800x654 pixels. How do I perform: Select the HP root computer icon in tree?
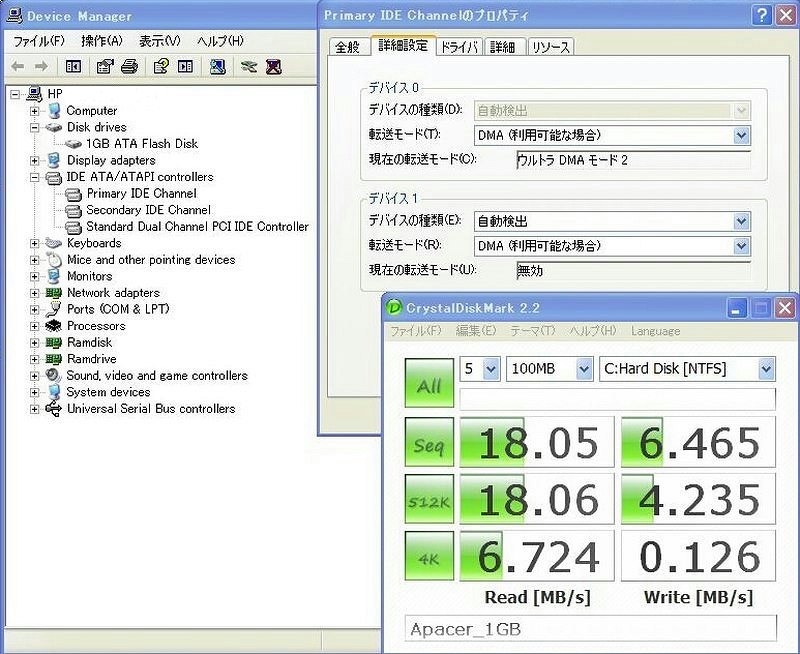click(35, 94)
